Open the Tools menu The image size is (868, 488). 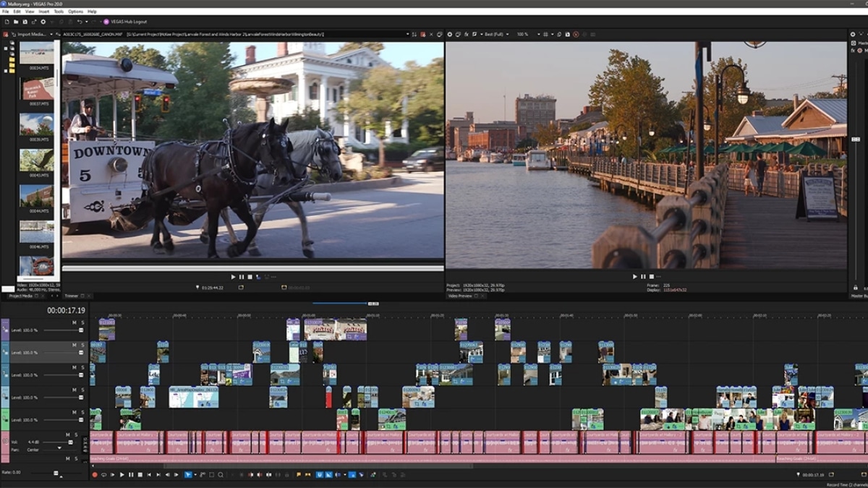pos(59,12)
